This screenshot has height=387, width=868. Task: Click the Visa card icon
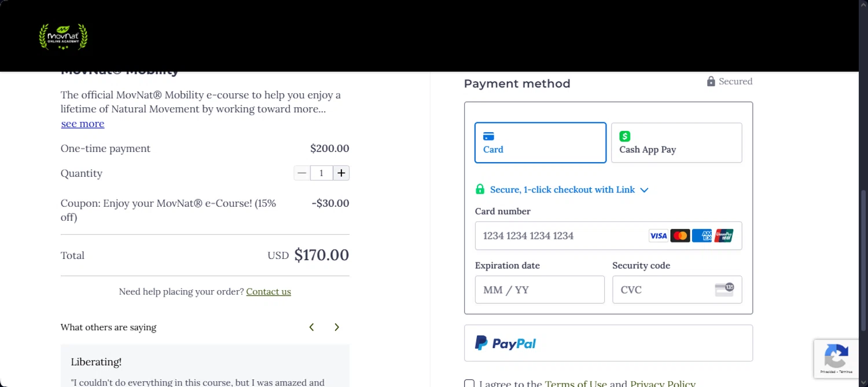point(658,236)
